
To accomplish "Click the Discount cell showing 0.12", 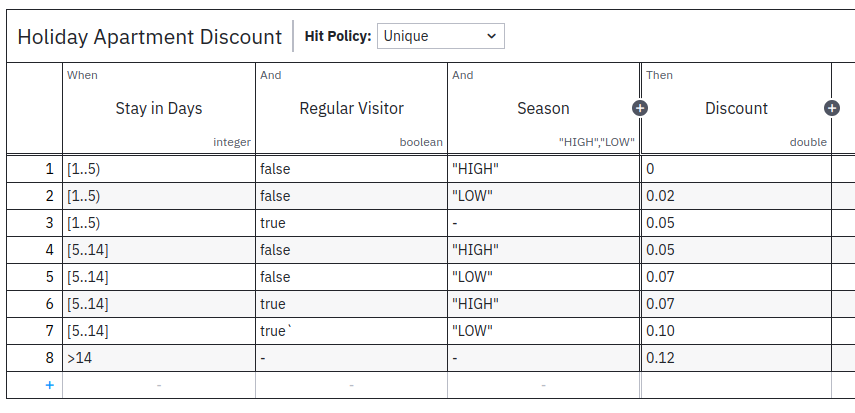I will coord(736,358).
